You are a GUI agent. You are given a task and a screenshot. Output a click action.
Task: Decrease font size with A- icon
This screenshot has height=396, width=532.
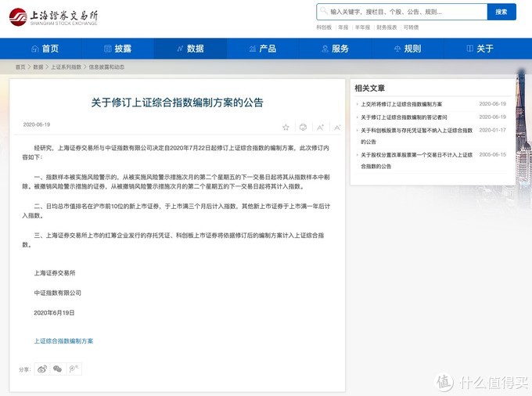click(x=337, y=128)
